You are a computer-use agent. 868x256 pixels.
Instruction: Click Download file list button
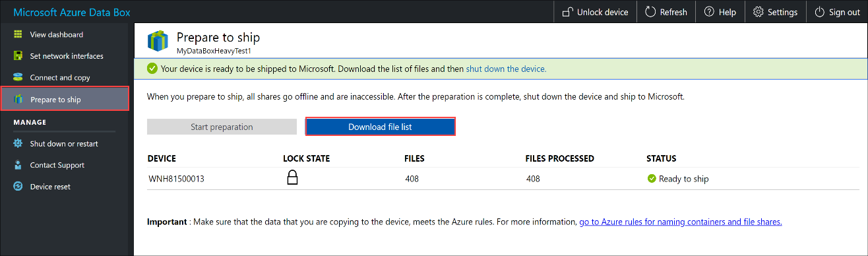pos(380,127)
